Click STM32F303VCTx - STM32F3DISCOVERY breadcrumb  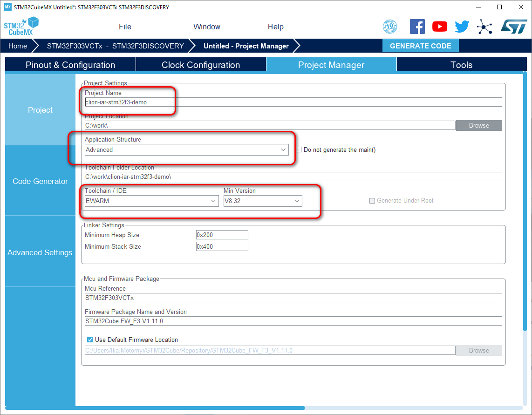pyautogui.click(x=116, y=46)
